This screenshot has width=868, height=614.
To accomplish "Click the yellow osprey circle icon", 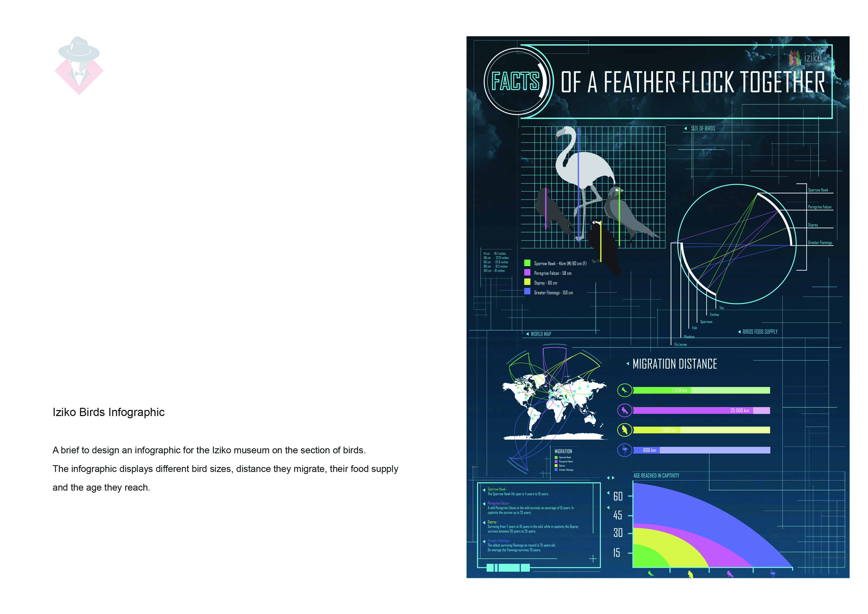I will pyautogui.click(x=625, y=430).
